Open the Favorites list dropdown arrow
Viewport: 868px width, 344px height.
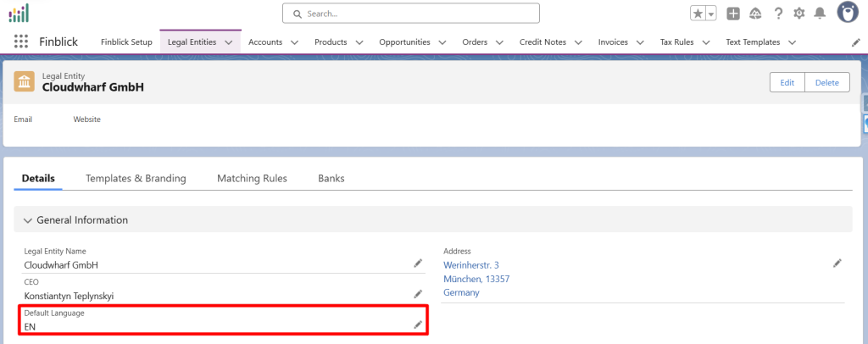[711, 14]
